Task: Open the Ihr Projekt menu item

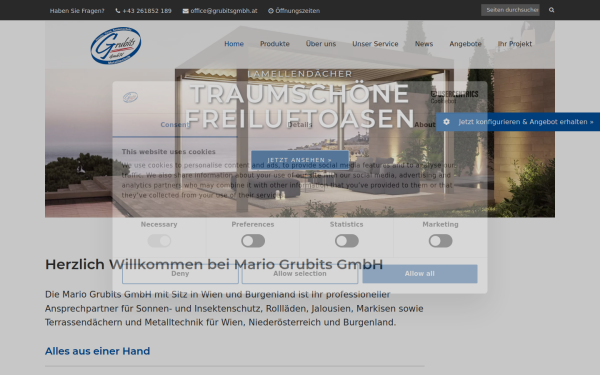Action: (x=515, y=44)
